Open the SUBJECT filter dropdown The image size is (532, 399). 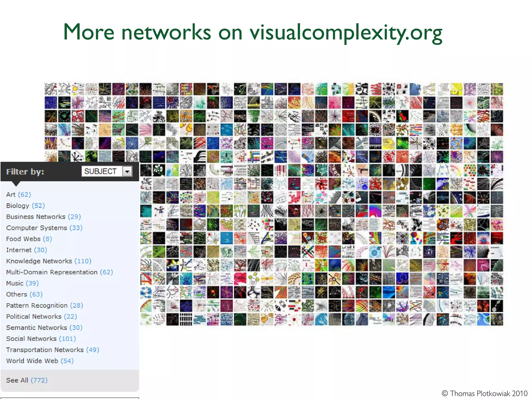(x=107, y=171)
